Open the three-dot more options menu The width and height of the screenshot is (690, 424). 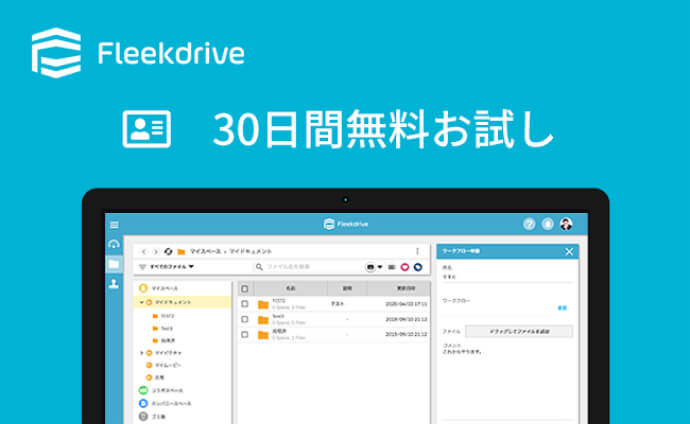pos(417,251)
